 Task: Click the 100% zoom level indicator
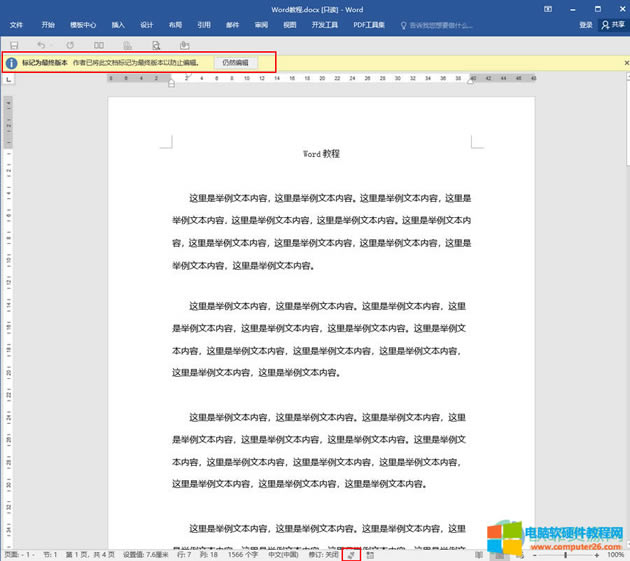[x=615, y=554]
